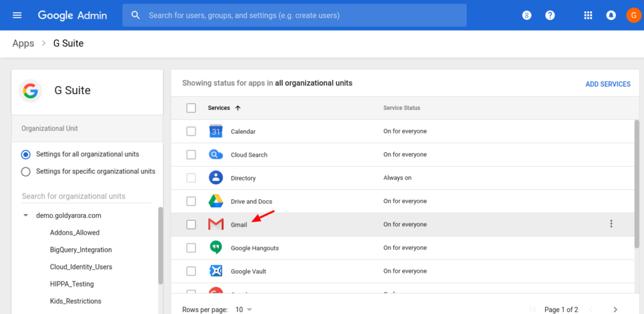The image size is (644, 314).
Task: Open the account avatar G
Action: pyautogui.click(x=633, y=16)
